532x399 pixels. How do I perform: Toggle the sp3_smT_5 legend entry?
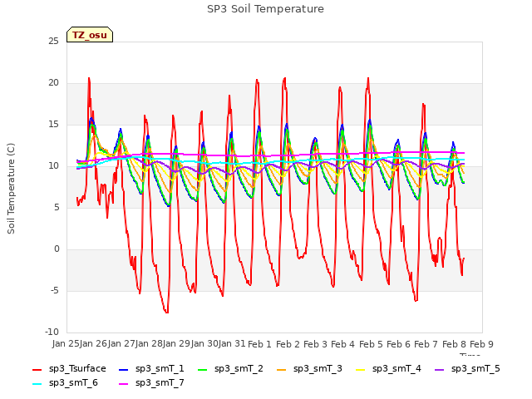click(x=467, y=369)
